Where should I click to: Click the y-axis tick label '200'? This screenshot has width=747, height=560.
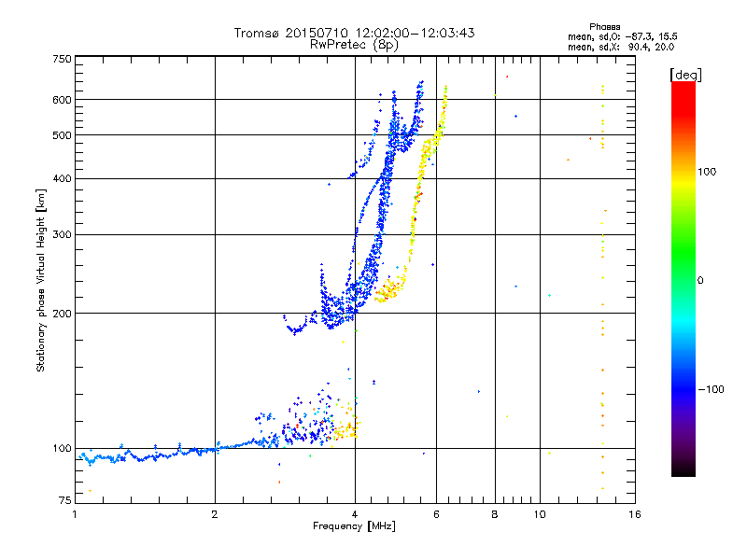tap(62, 314)
